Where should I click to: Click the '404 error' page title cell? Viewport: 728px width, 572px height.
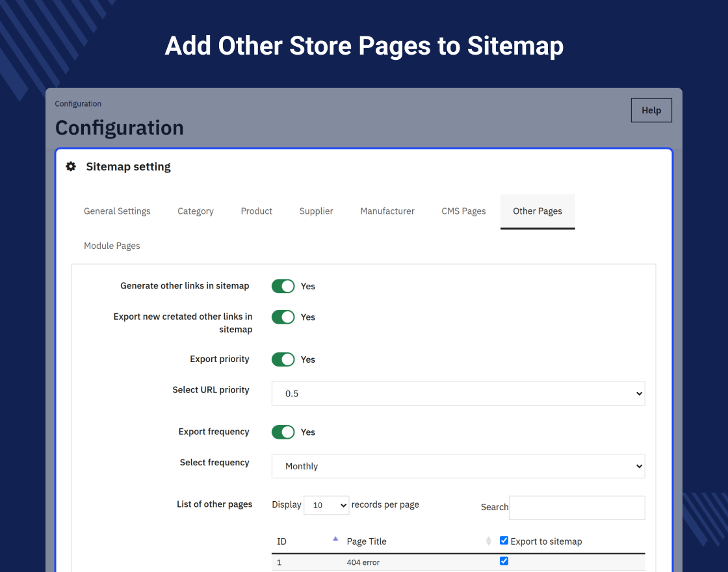tap(363, 562)
